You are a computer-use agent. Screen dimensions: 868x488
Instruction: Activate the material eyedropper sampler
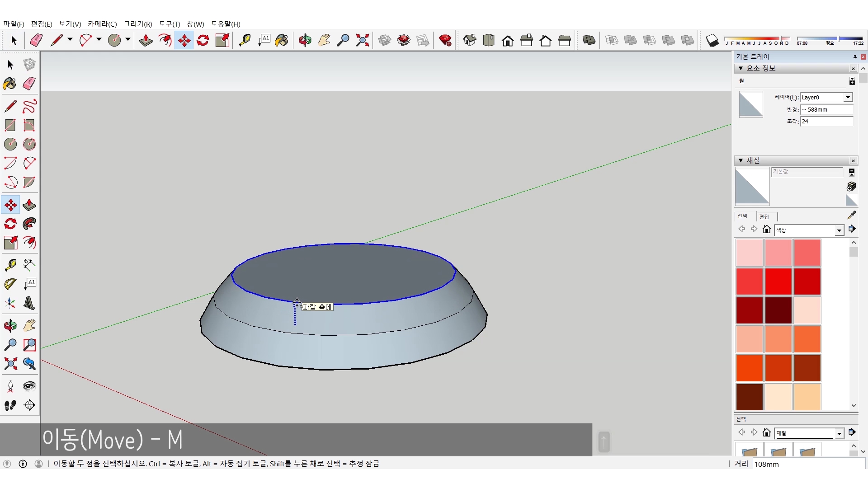[851, 215]
